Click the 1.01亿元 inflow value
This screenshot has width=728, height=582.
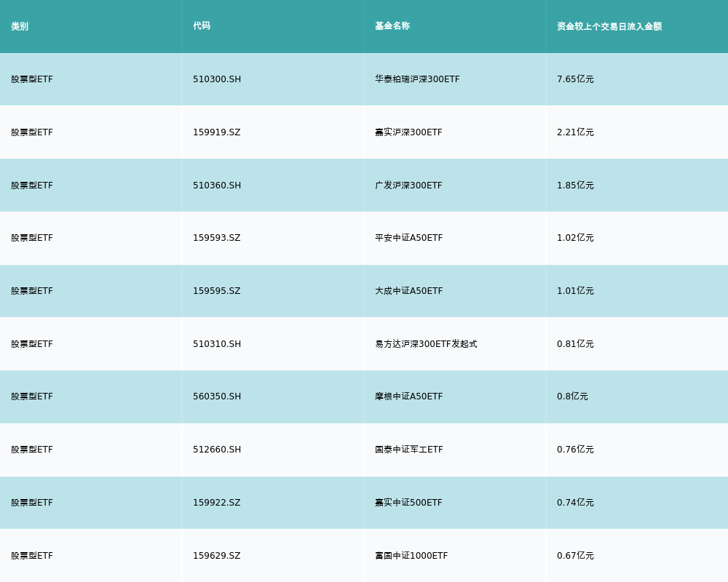(x=575, y=291)
